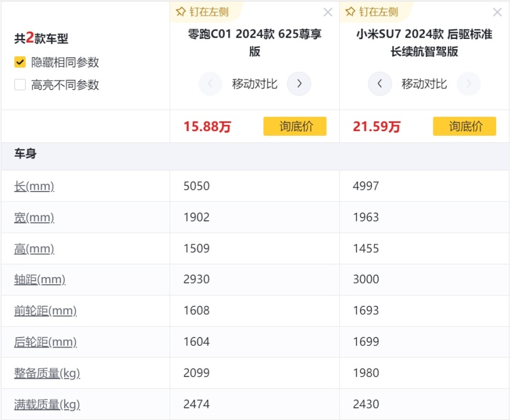The width and height of the screenshot is (510, 420).
Task: Click 询底价 for 零跑C01
Action: 295,126
